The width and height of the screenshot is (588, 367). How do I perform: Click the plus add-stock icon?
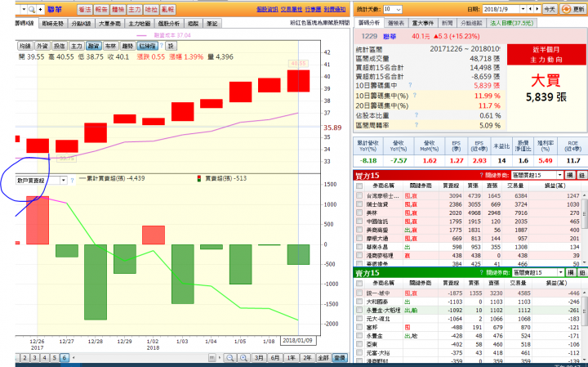[x=40, y=9]
